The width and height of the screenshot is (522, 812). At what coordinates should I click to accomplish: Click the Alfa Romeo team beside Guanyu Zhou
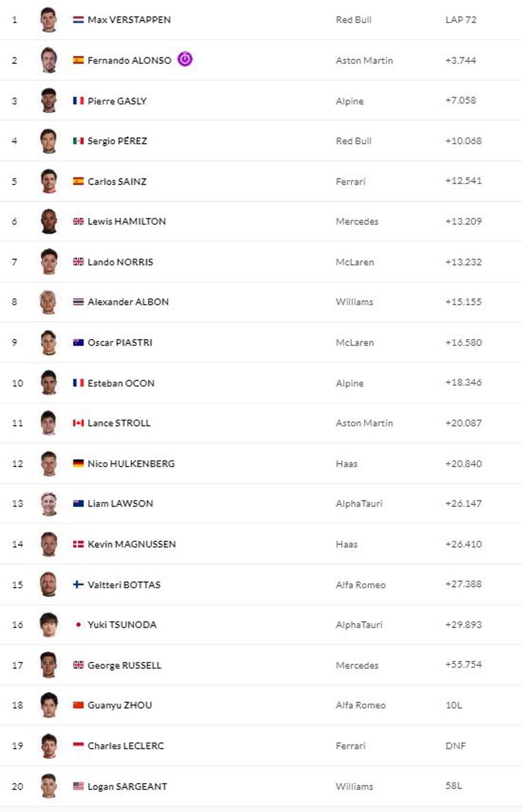[361, 705]
